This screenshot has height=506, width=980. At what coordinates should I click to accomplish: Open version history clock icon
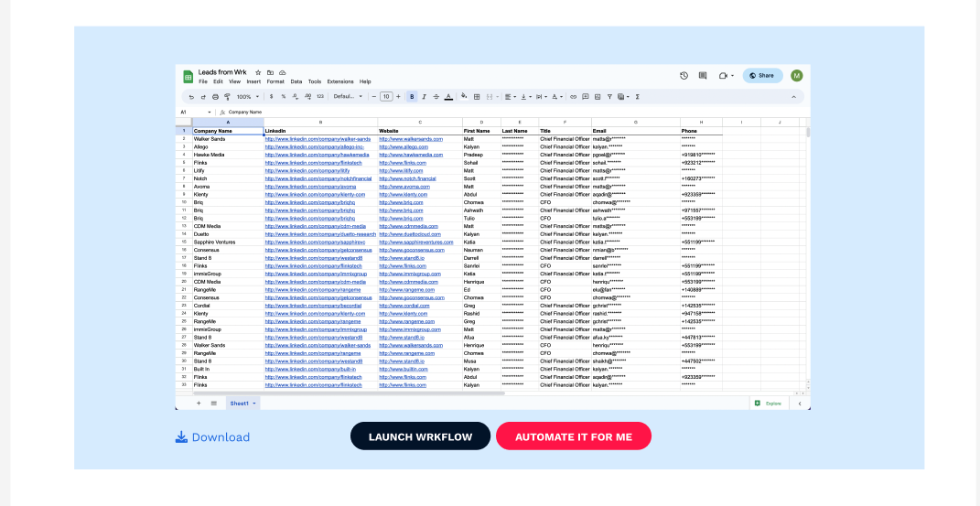tap(684, 76)
